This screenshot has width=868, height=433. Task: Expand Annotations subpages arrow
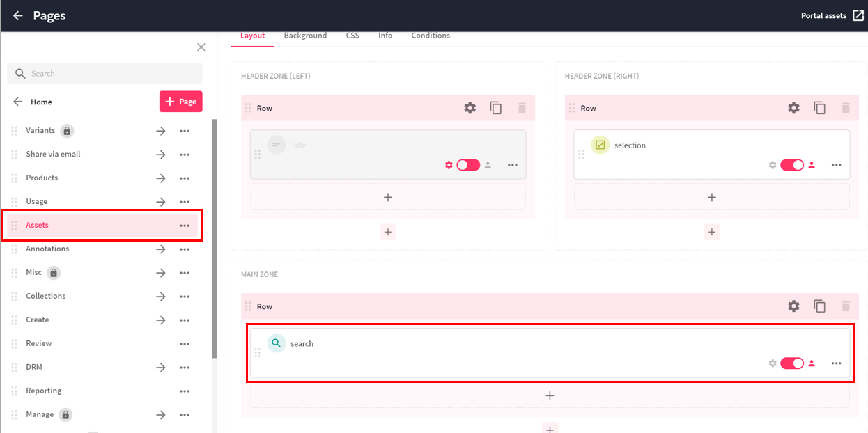(x=161, y=249)
